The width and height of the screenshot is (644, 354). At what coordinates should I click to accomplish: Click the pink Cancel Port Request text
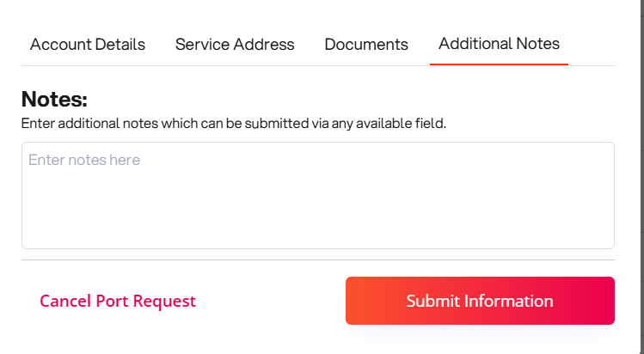[x=118, y=302]
